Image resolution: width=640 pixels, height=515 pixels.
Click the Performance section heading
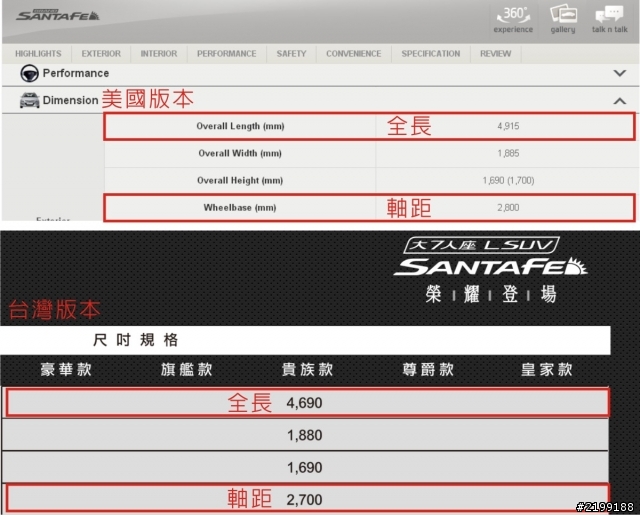(76, 73)
